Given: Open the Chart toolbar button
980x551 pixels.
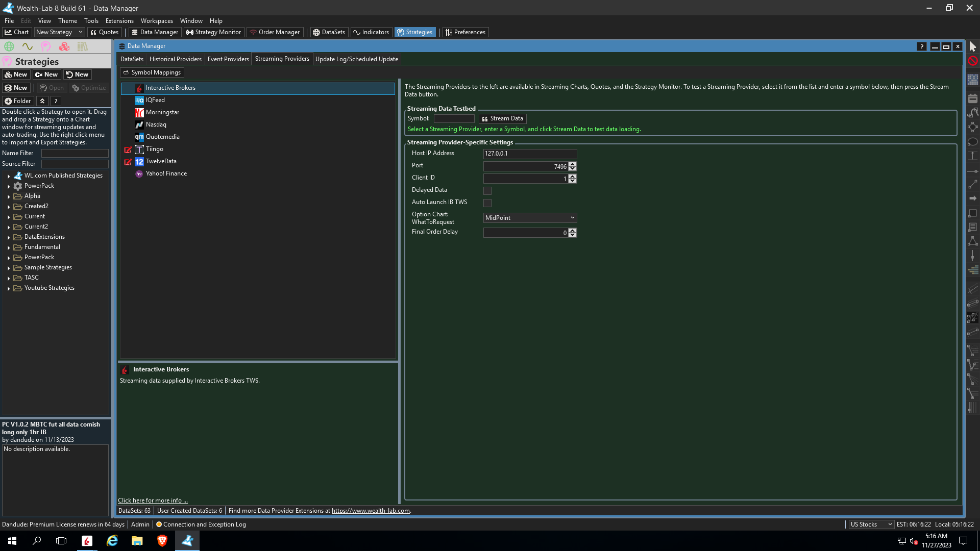Looking at the screenshot, I should [17, 32].
